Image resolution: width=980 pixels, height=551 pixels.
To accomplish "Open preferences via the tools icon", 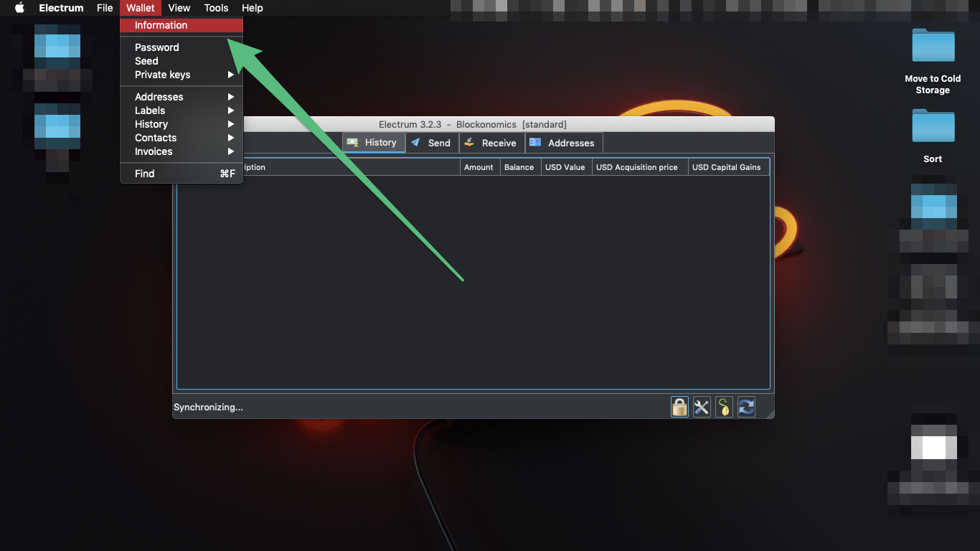I will pyautogui.click(x=702, y=407).
